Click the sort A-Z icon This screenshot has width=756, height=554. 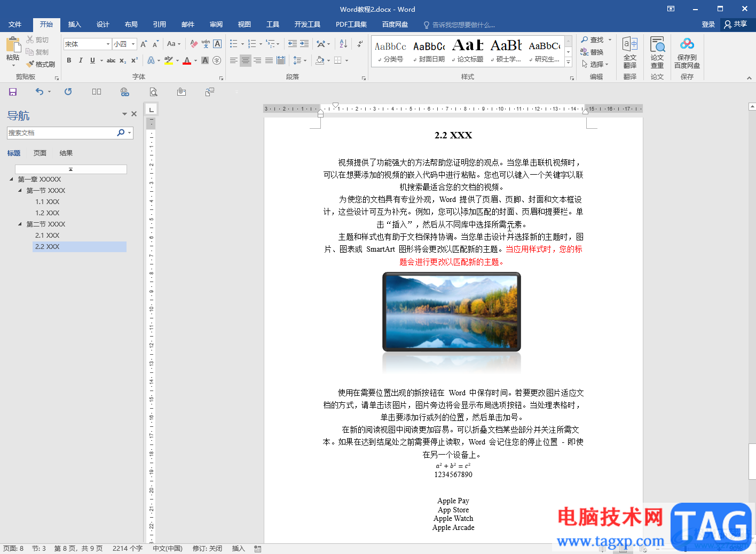click(x=343, y=44)
